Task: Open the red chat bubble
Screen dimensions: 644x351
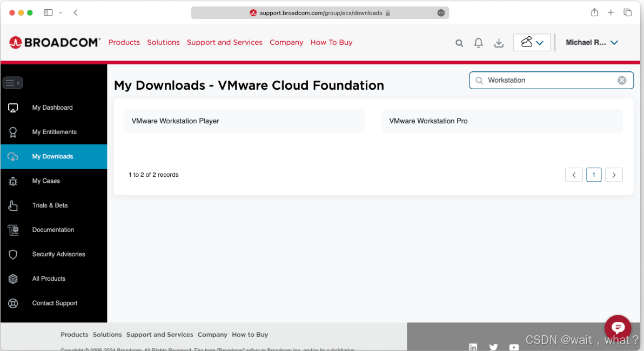Action: pyautogui.click(x=618, y=328)
